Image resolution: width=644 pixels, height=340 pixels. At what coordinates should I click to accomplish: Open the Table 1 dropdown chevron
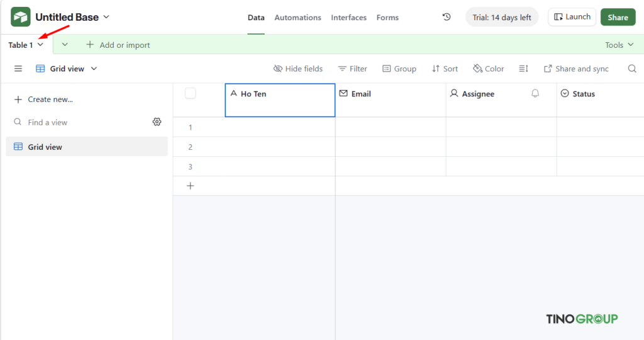(40, 45)
